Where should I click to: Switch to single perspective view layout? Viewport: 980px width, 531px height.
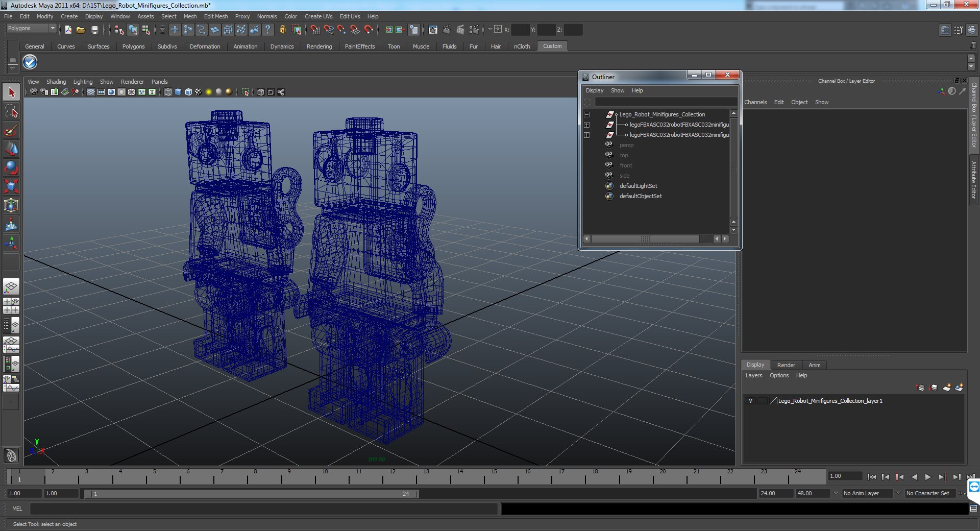11,287
